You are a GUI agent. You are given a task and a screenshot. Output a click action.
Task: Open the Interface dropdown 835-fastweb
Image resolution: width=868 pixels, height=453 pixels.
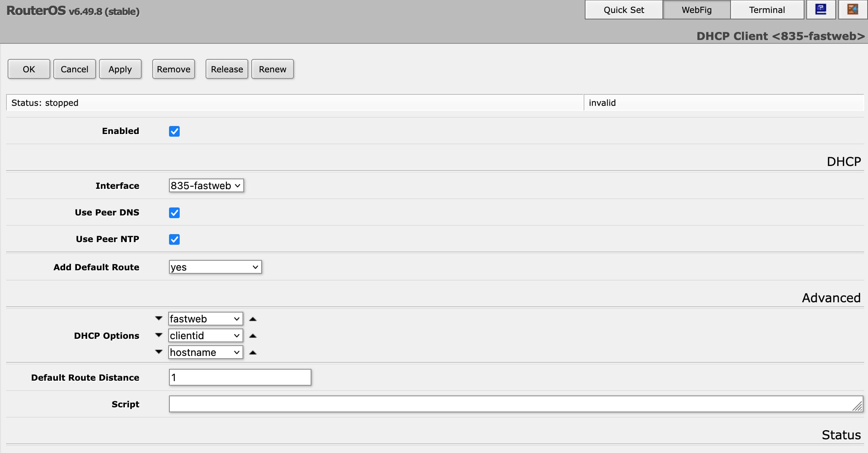pyautogui.click(x=206, y=186)
